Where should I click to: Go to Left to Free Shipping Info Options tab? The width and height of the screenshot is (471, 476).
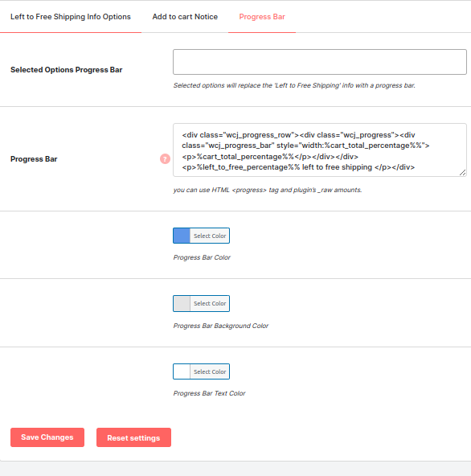click(71, 17)
